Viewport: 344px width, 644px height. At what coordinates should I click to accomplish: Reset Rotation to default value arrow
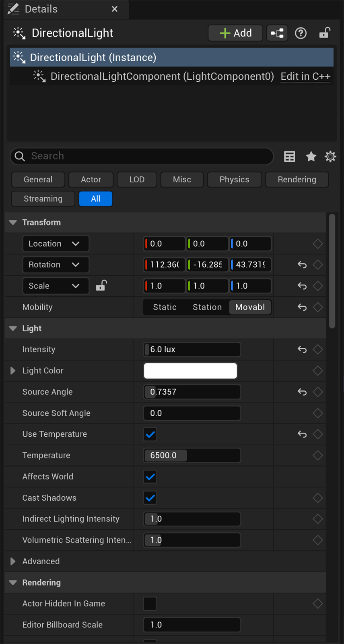pos(302,265)
